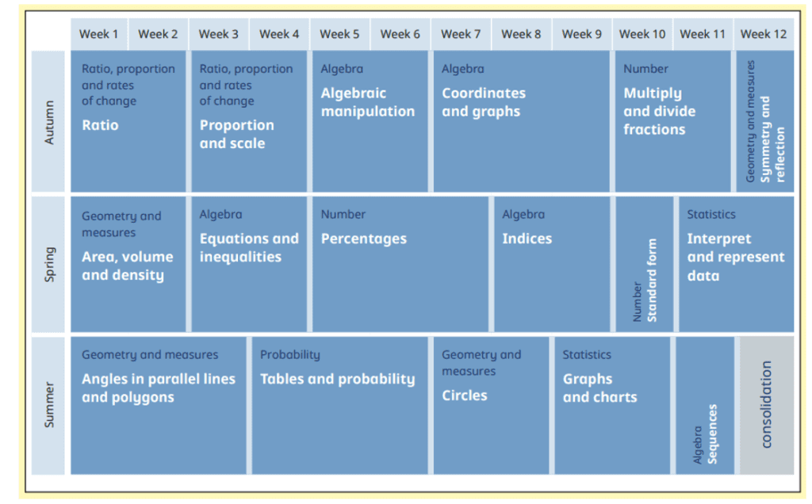Click the Standard form vertical block
This screenshot has width=812, height=504.
pos(645,264)
